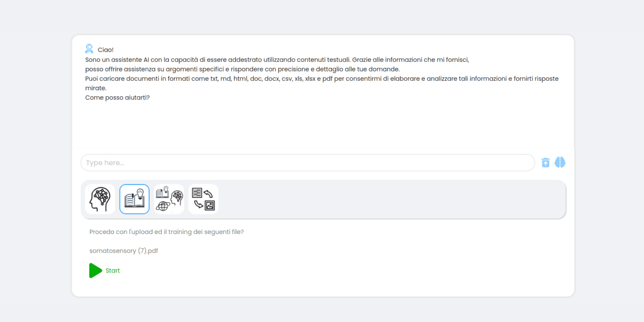
Task: Click the line starting 'posso offrire assistenza'
Action: click(x=242, y=69)
